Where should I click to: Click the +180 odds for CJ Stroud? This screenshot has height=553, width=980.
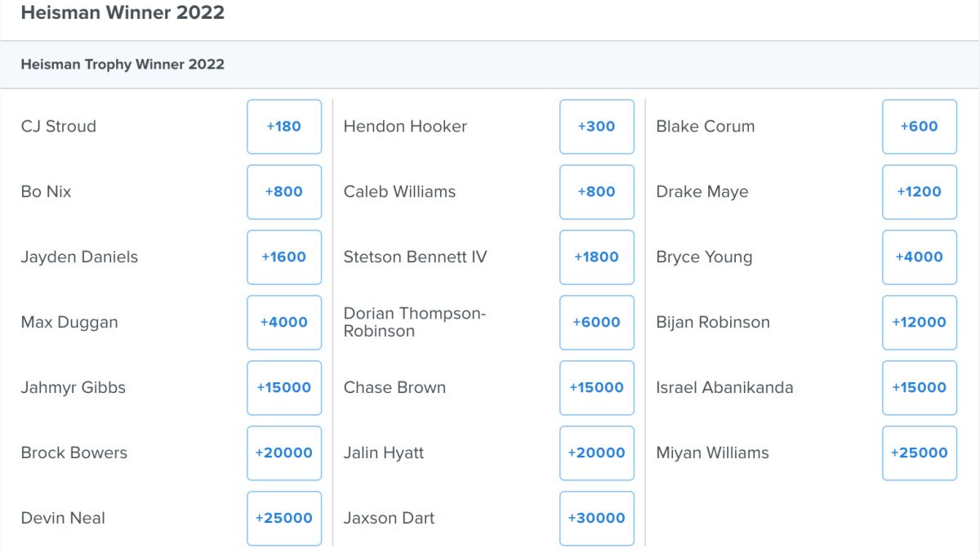(284, 127)
